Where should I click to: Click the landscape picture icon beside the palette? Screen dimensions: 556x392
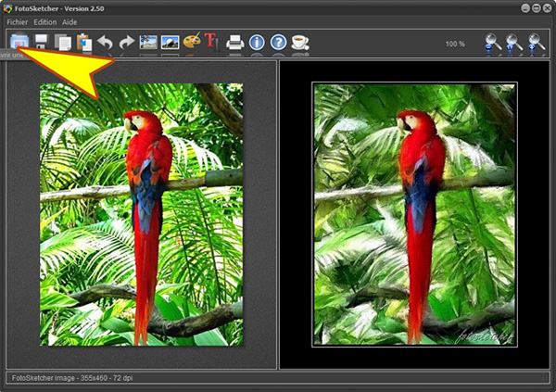pos(170,42)
